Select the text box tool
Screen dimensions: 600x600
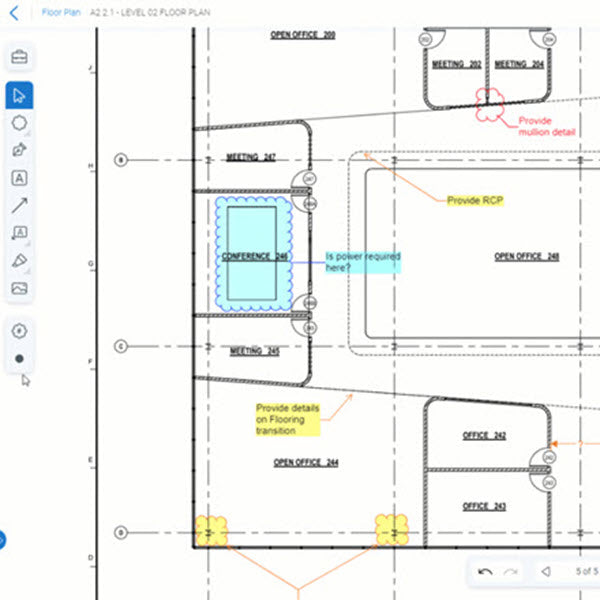pos(19,178)
